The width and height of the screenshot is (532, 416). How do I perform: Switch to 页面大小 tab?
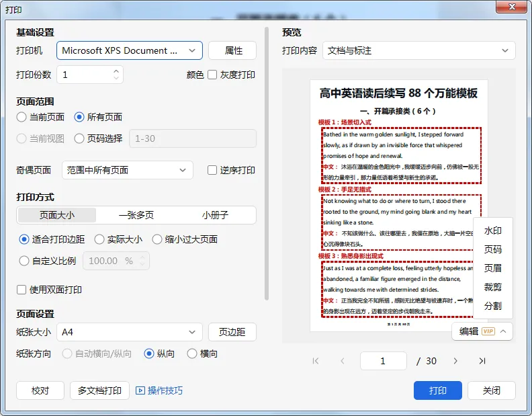tap(57, 215)
